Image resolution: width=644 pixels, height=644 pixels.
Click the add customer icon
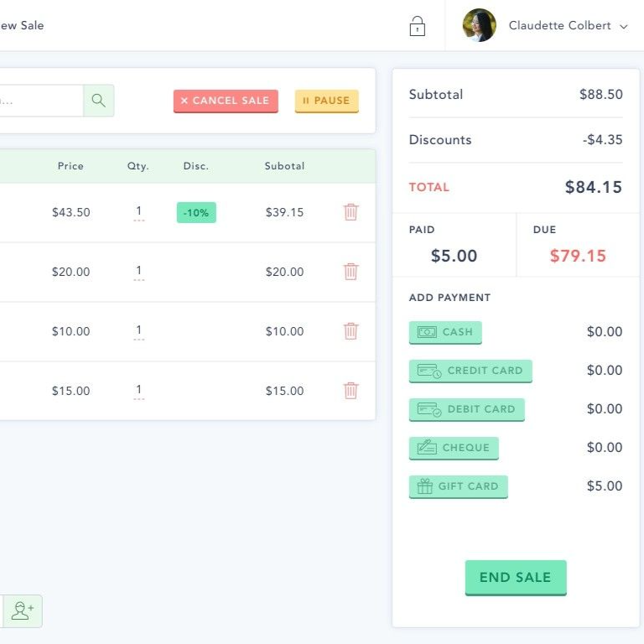click(23, 610)
